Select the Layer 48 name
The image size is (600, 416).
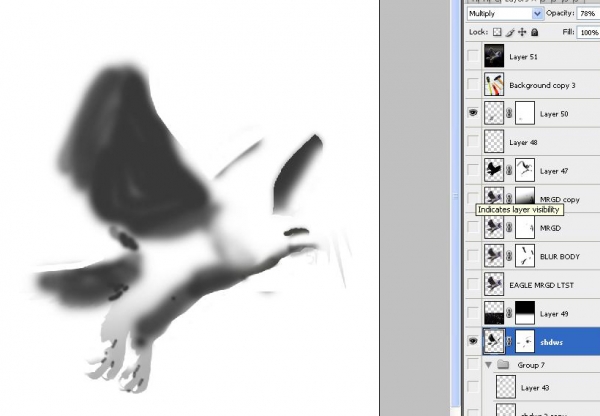(x=523, y=143)
